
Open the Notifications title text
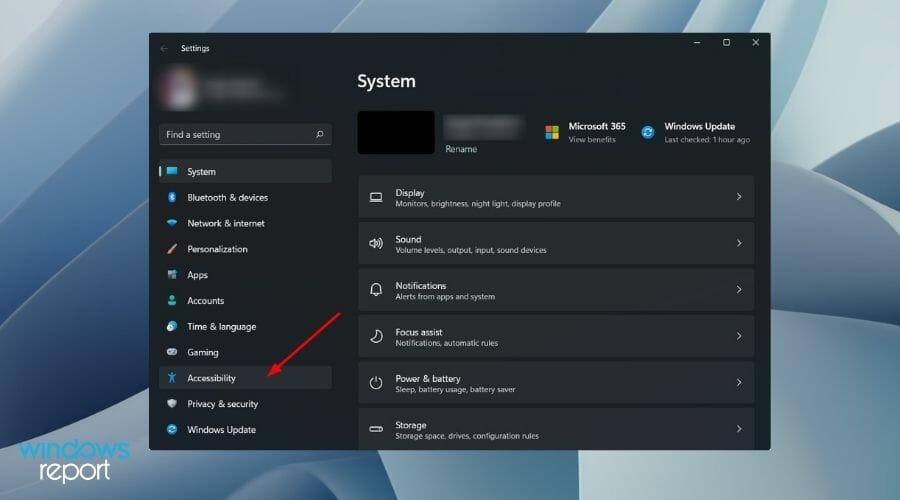421,286
